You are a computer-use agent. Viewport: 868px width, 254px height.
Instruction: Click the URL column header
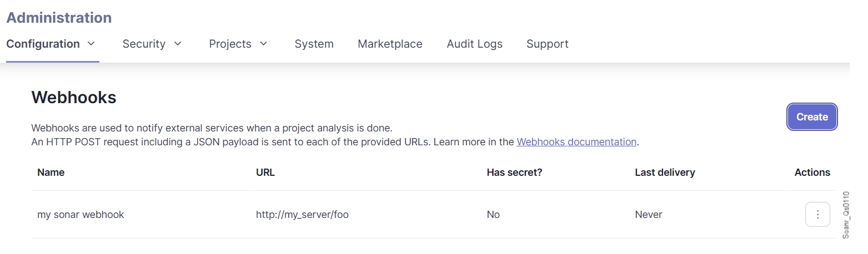265,172
